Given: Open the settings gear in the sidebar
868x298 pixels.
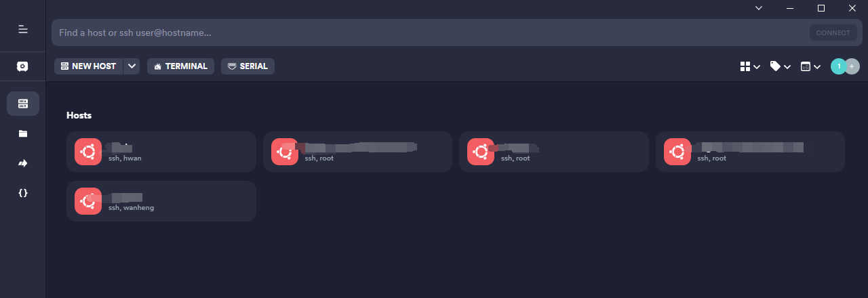Looking at the screenshot, I should [22, 66].
